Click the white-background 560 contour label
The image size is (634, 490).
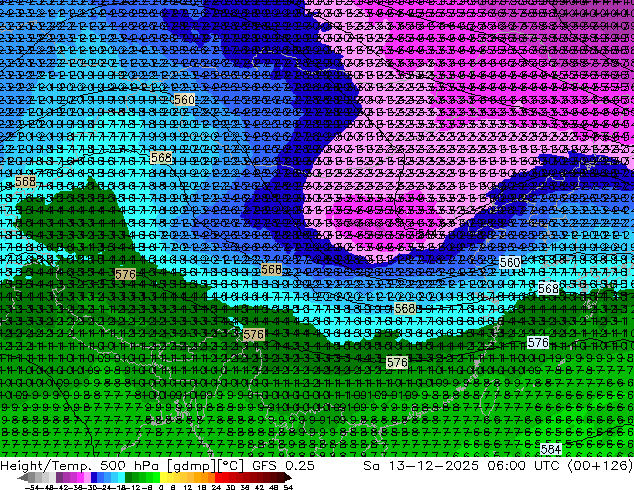pyautogui.click(x=509, y=262)
